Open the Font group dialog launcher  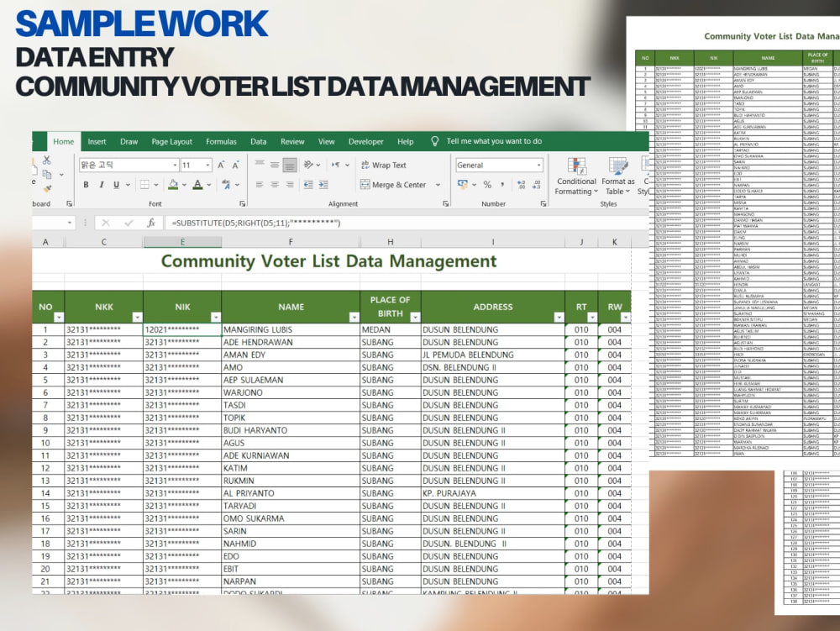243,203
